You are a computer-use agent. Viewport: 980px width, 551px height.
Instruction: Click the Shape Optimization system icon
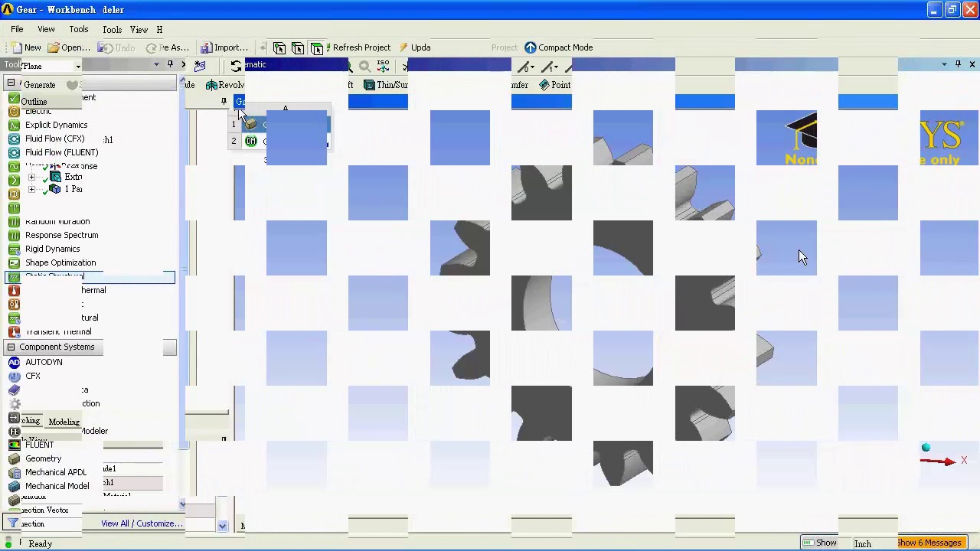(14, 262)
